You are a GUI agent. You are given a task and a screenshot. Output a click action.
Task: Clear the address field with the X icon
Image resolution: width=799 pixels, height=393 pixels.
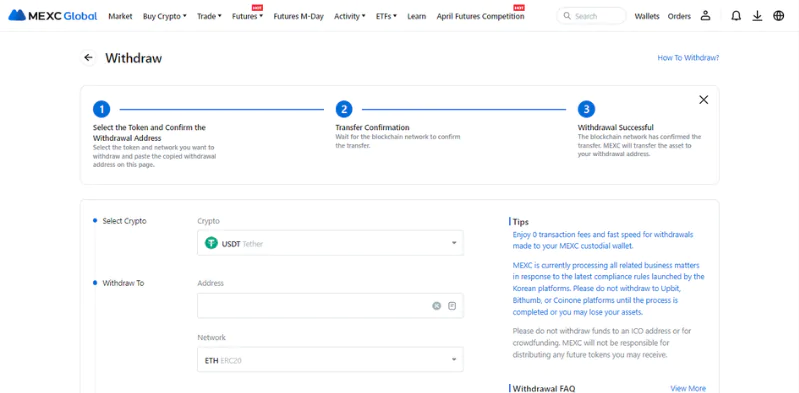tap(437, 306)
